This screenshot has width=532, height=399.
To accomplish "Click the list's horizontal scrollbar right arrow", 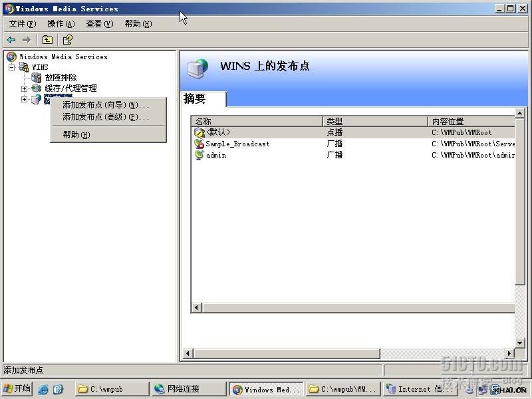I will (510, 354).
